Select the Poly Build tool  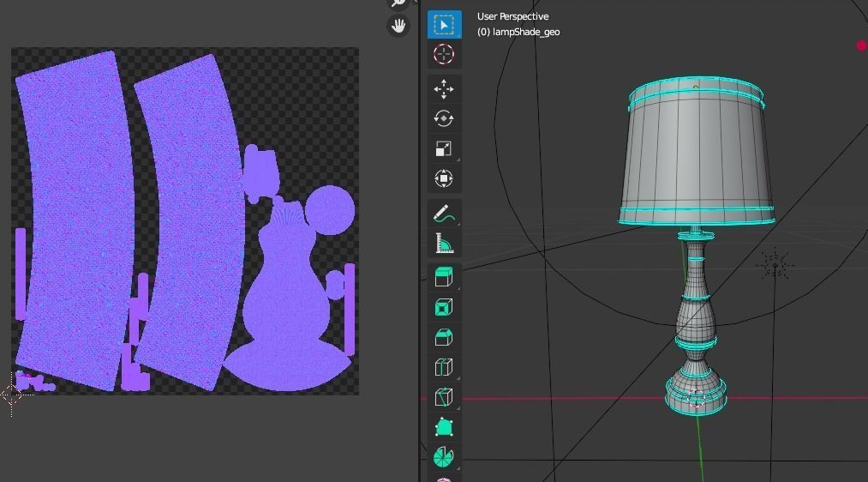click(444, 426)
